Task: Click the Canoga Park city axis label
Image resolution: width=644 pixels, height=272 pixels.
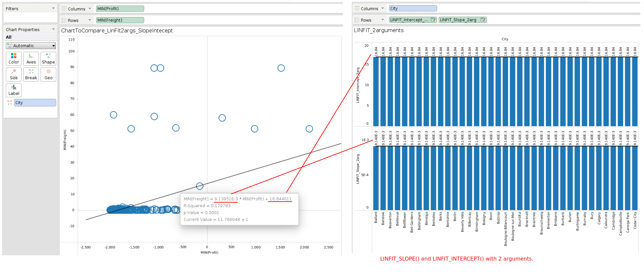Action: pos(628,223)
